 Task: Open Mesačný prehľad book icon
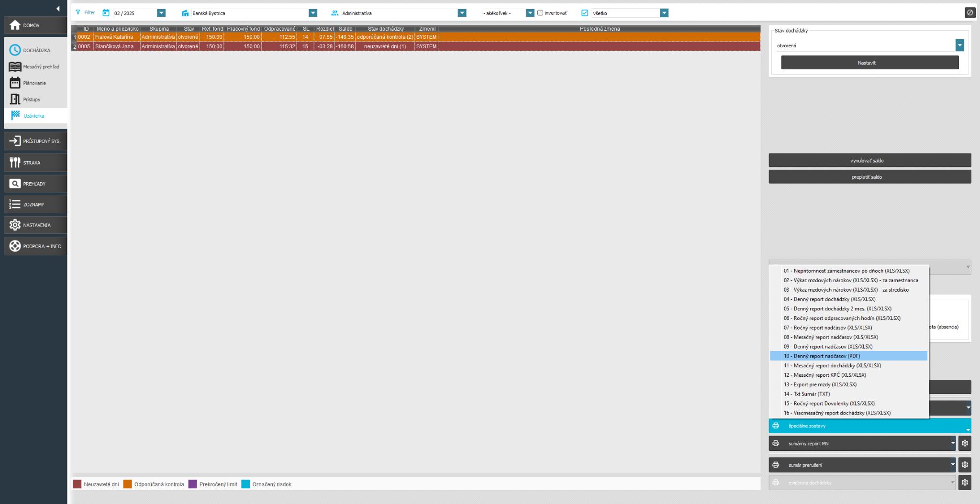(15, 67)
